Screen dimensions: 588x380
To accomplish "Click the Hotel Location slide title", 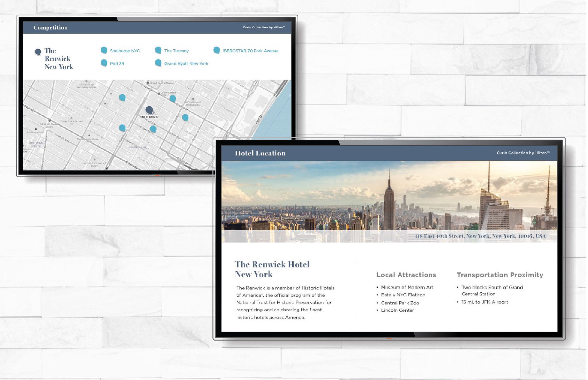I will (260, 153).
